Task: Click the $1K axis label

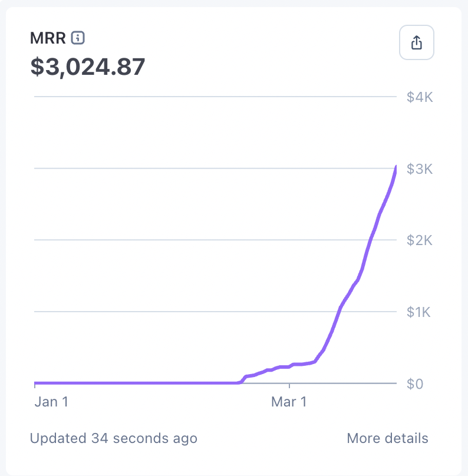Action: (x=418, y=312)
